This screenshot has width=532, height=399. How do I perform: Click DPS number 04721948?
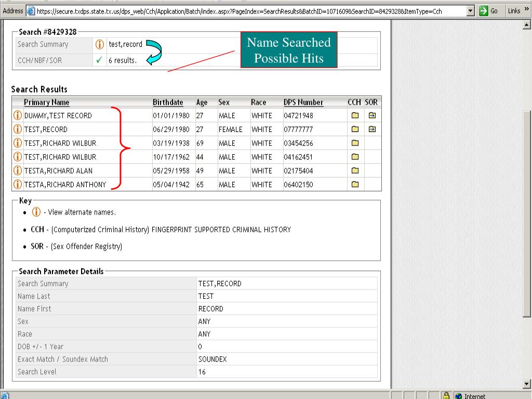tap(298, 115)
